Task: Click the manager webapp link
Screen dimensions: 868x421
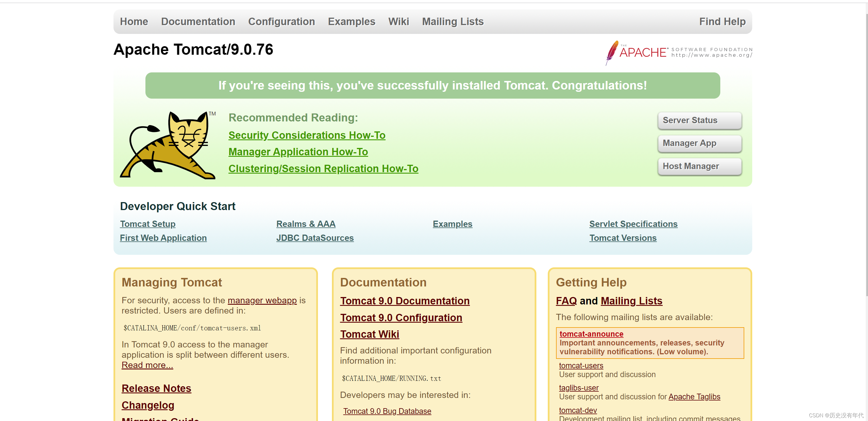Action: coord(262,300)
